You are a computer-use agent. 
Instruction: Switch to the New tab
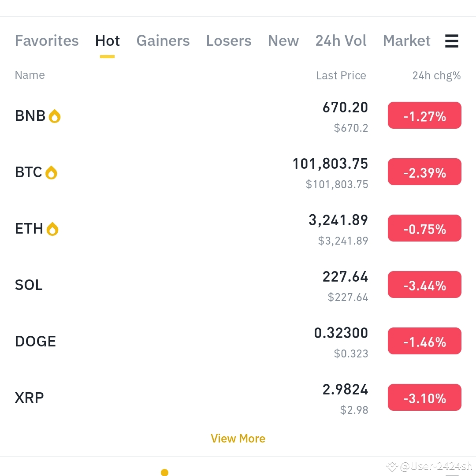point(283,41)
